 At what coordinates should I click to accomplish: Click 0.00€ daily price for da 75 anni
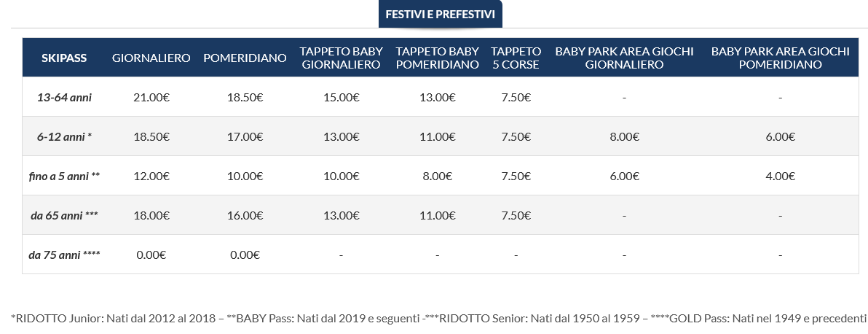click(x=151, y=255)
